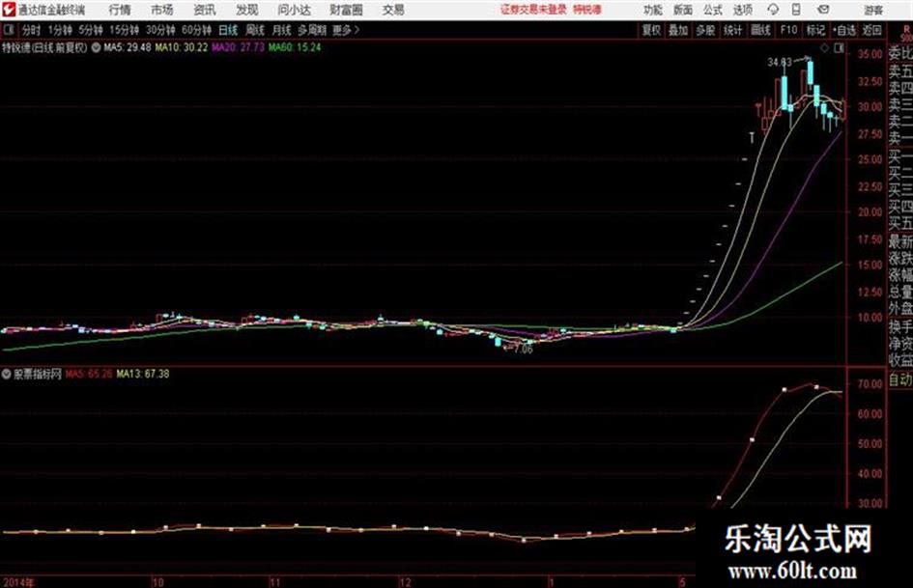Click the month 11 timeline label
Screen dimensions: 913x588
point(274,581)
